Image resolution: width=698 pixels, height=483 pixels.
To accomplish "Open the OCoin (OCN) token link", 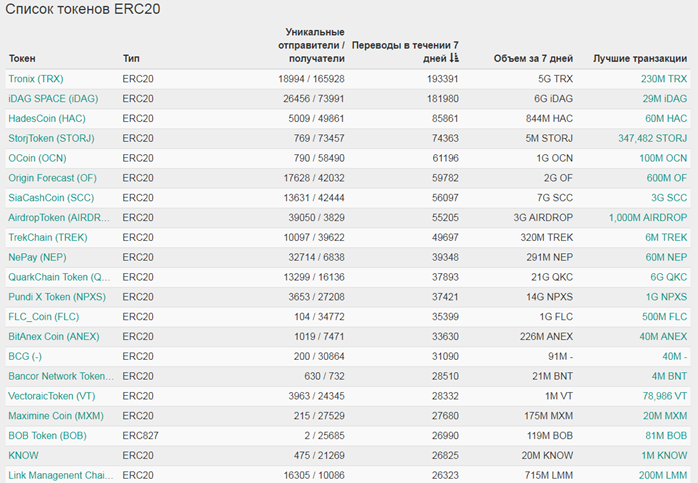I will [x=39, y=158].
